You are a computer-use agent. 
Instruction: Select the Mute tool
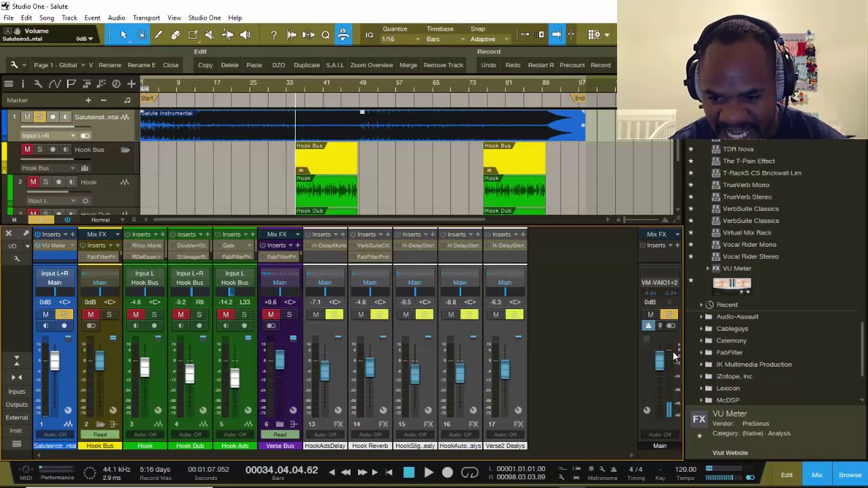[x=210, y=35]
